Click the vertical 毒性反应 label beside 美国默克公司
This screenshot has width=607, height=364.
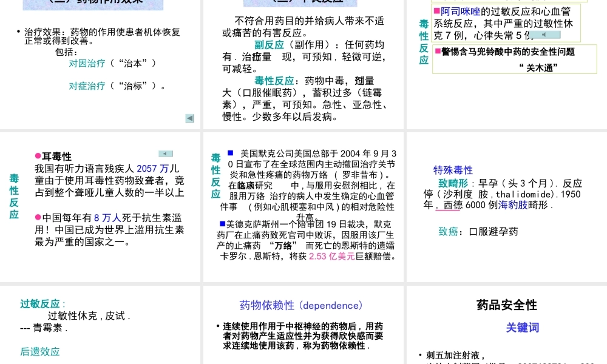click(x=215, y=176)
